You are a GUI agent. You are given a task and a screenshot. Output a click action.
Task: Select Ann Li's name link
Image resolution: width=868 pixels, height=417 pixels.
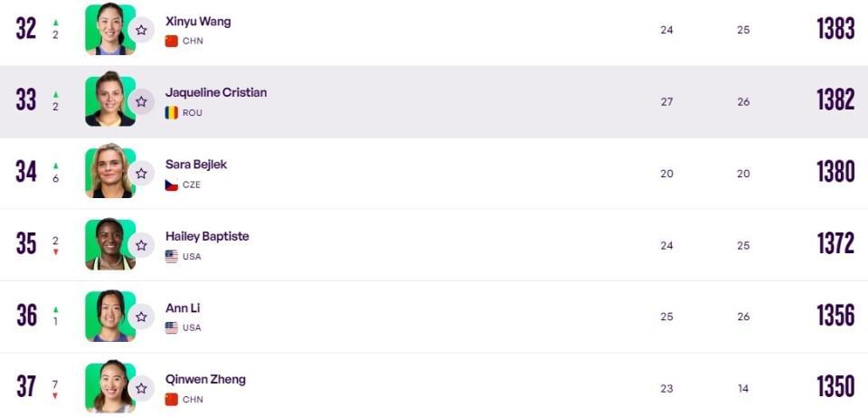(183, 308)
